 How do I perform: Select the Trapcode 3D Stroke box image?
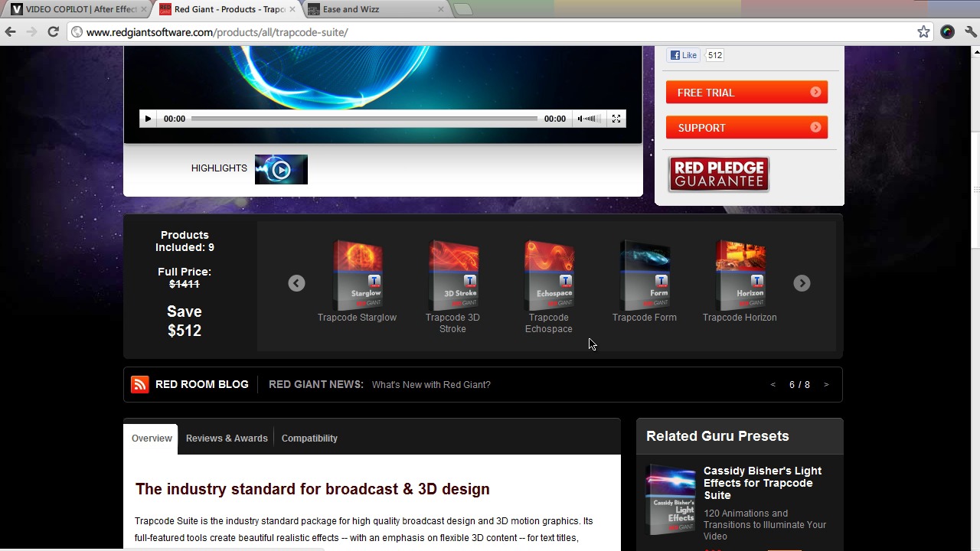tap(453, 275)
